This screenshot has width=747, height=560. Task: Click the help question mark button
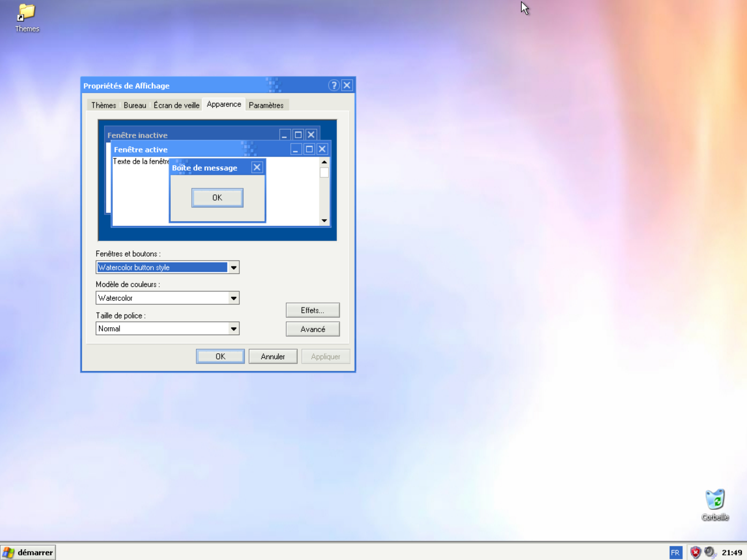333,85
